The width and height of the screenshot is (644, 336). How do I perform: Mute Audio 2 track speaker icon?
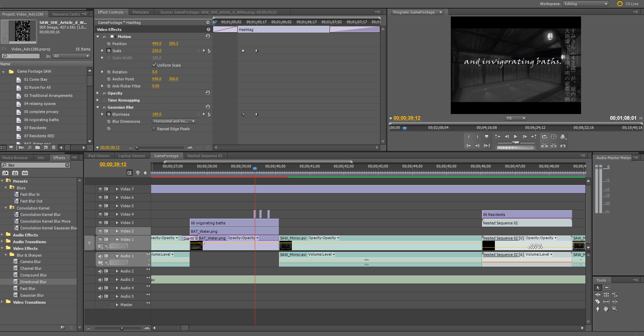click(x=100, y=271)
